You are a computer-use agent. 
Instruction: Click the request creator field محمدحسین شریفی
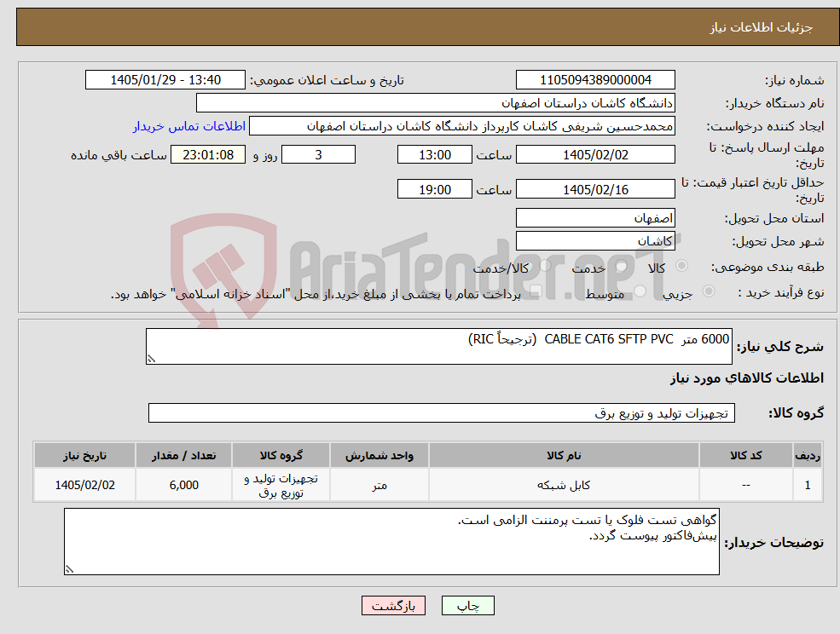click(x=461, y=126)
